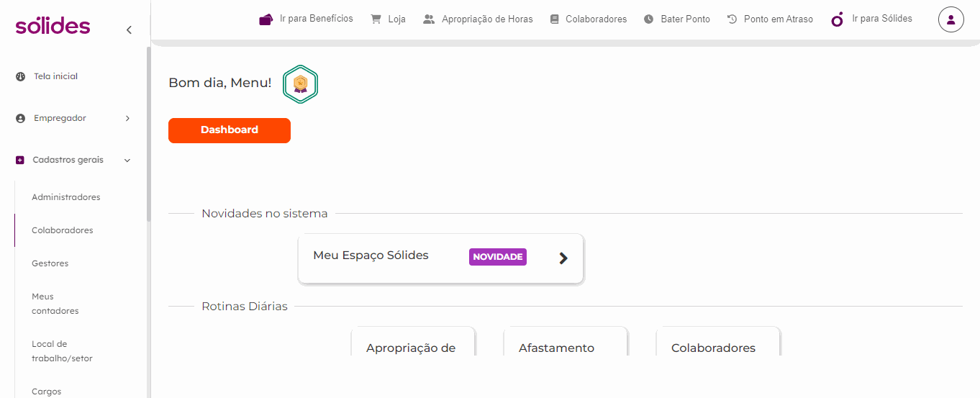
Task: Click the Sólides logo icon in top bar
Action: point(838,19)
